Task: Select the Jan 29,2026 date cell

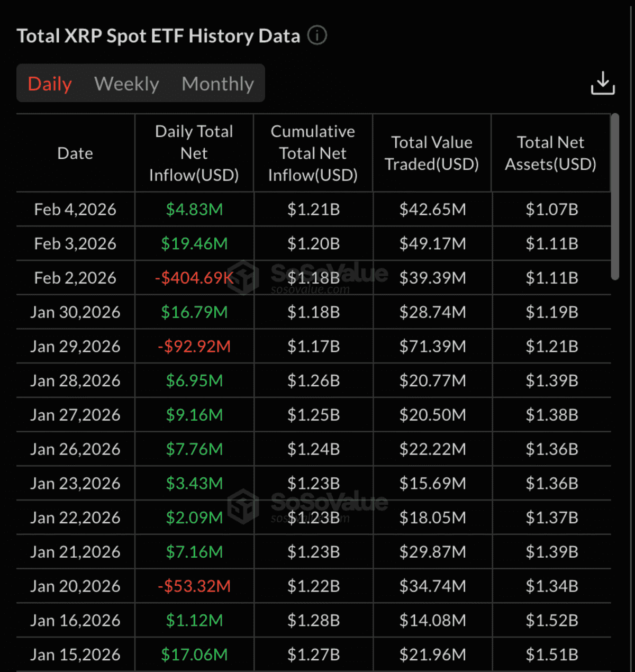Action: point(75,347)
